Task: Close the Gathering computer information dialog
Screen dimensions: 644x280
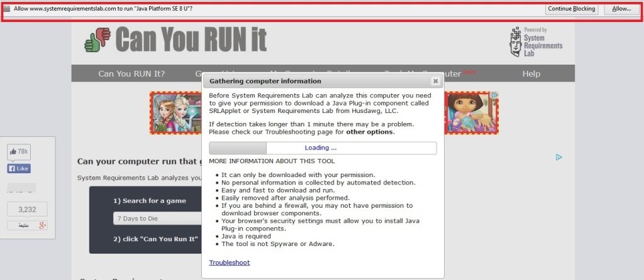Action: click(x=435, y=81)
